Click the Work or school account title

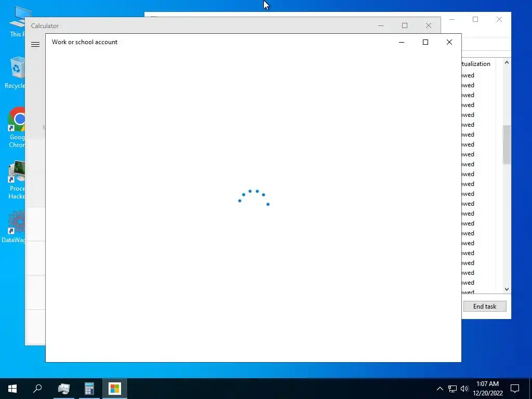pos(85,42)
